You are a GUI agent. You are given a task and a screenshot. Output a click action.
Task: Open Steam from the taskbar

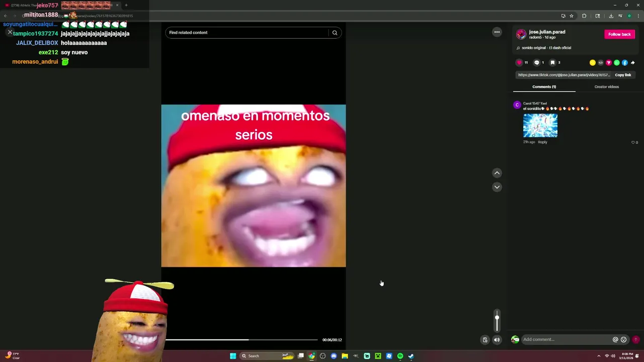pyautogui.click(x=411, y=356)
